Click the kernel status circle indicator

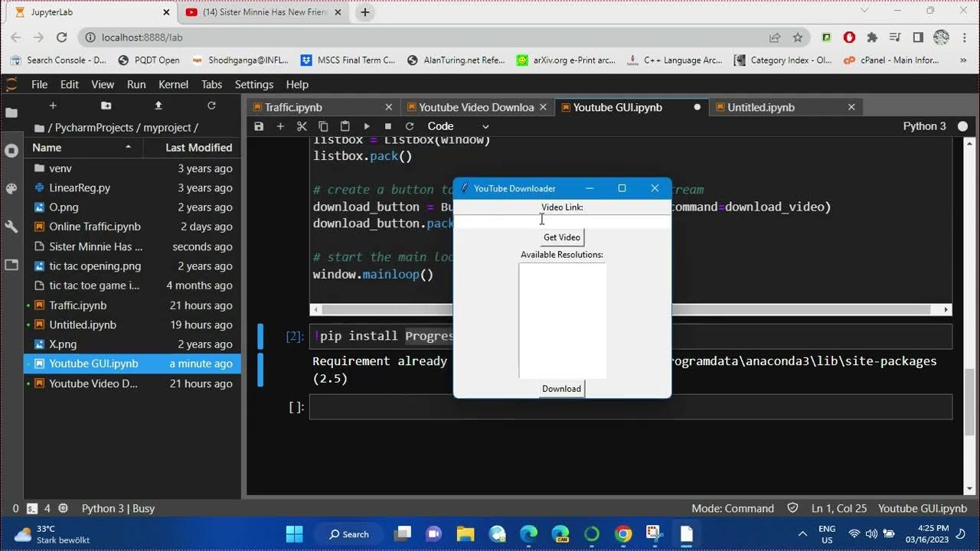tap(962, 126)
